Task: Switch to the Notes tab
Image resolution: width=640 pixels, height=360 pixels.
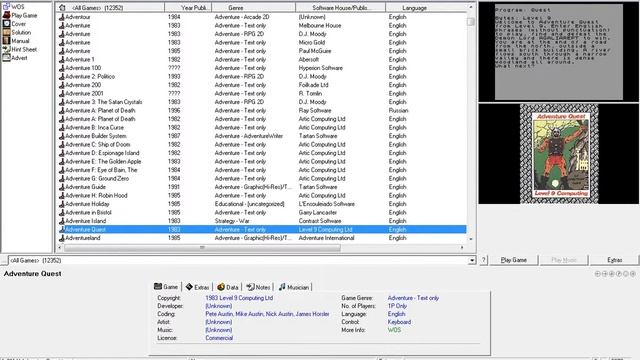Action: click(258, 287)
